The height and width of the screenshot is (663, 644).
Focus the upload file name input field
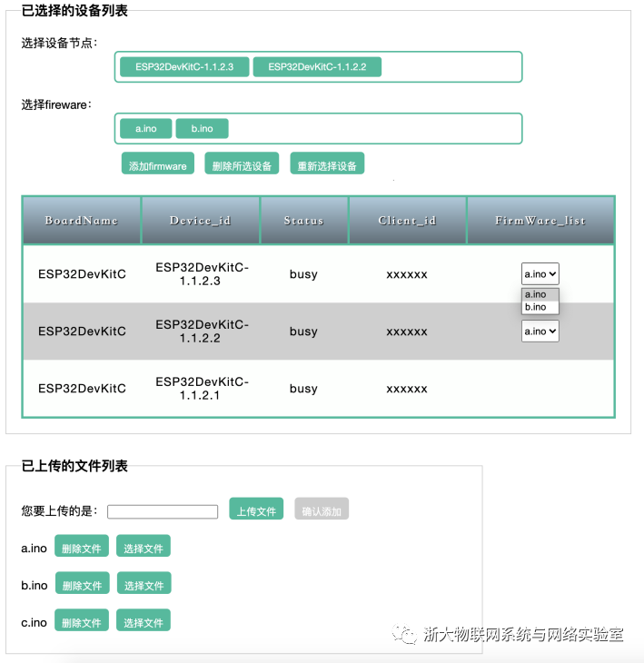163,511
